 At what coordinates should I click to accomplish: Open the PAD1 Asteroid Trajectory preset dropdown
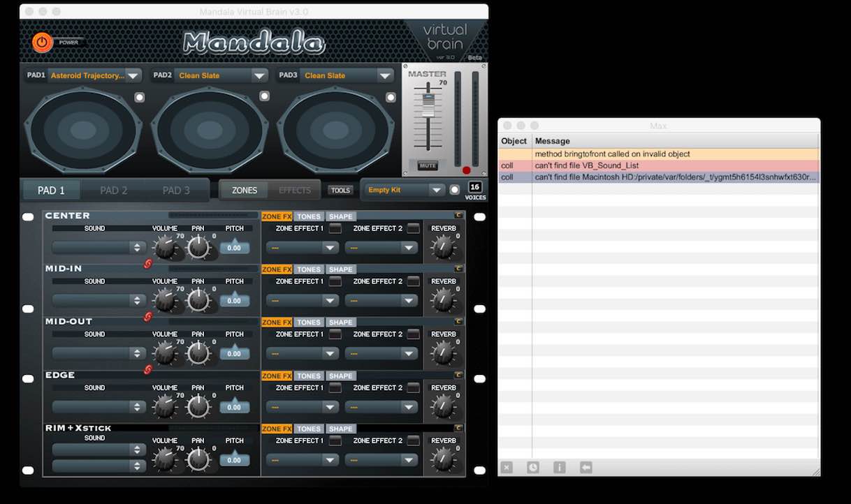coord(133,75)
